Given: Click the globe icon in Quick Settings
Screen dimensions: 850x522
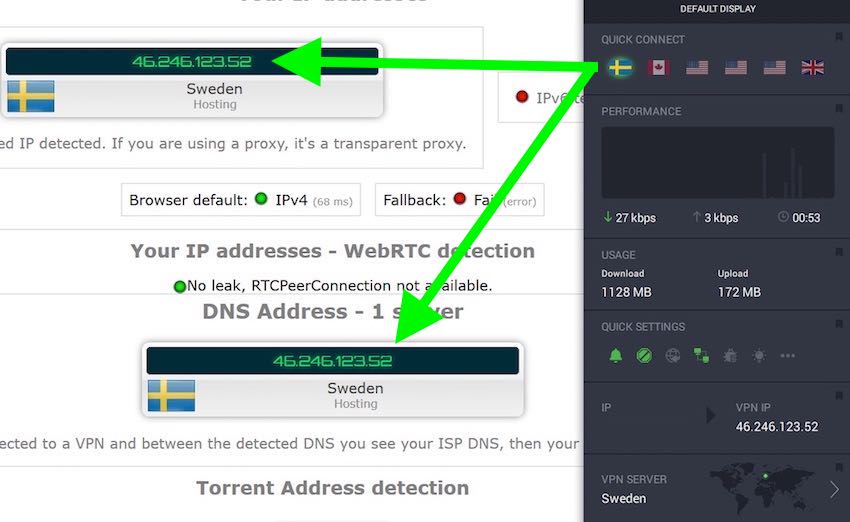Looking at the screenshot, I should pyautogui.click(x=673, y=356).
